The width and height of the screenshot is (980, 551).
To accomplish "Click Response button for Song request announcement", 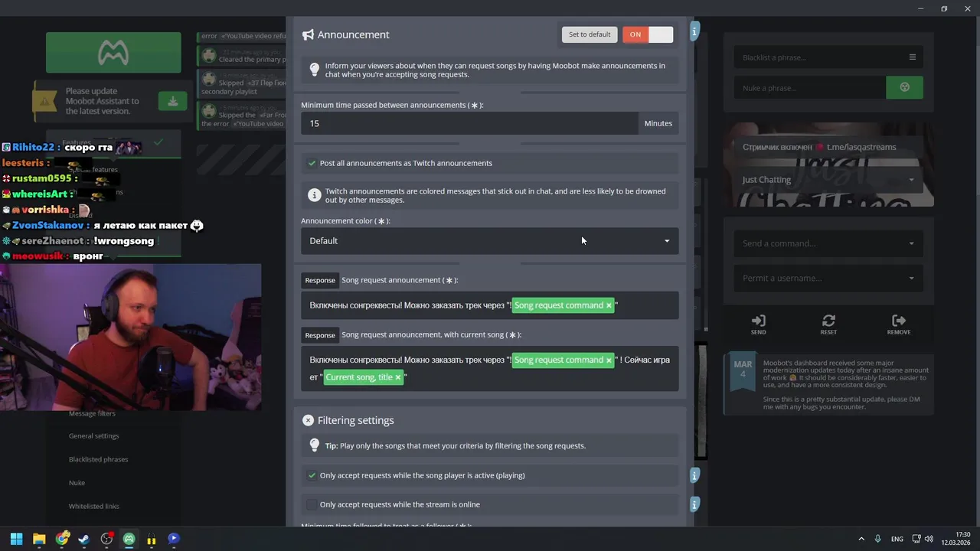I will (x=320, y=280).
